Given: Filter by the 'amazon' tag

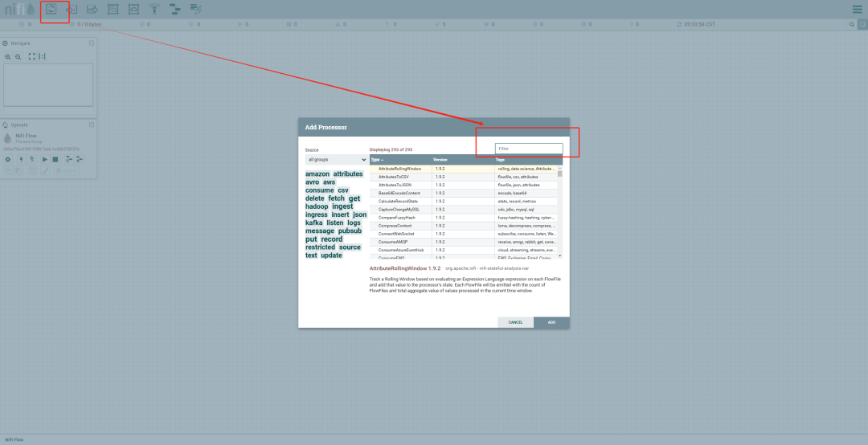Looking at the screenshot, I should coord(317,174).
